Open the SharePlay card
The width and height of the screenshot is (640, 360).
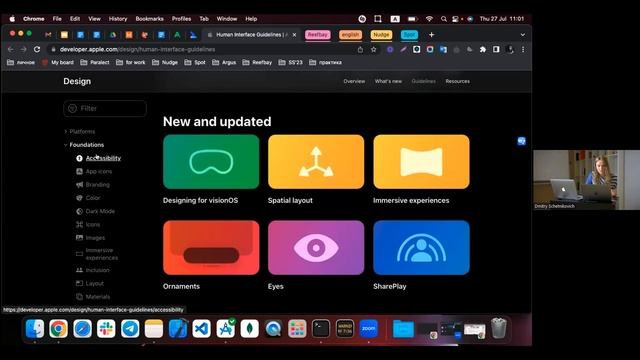coord(421,248)
